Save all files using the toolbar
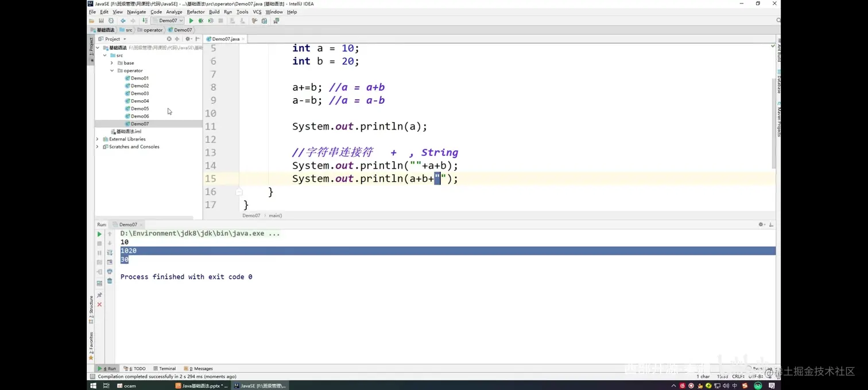This screenshot has width=868, height=390. pyautogui.click(x=101, y=21)
